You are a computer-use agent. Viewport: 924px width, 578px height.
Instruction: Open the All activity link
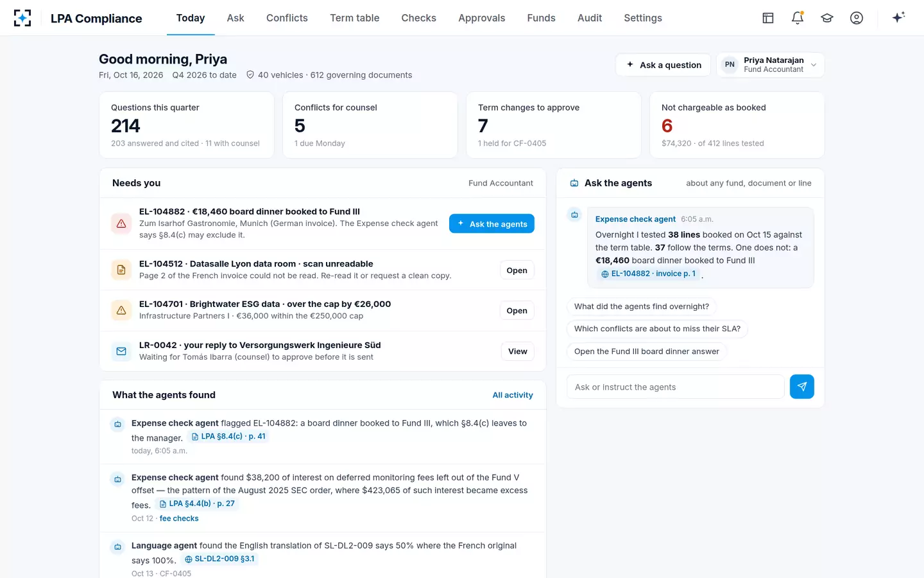click(513, 395)
